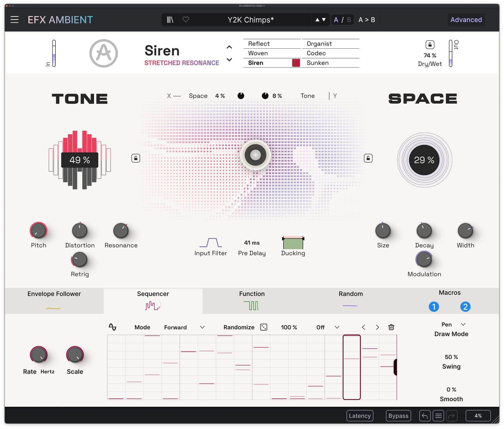The image size is (504, 429).
Task: Click the wave icon left of Mode
Action: 113,327
